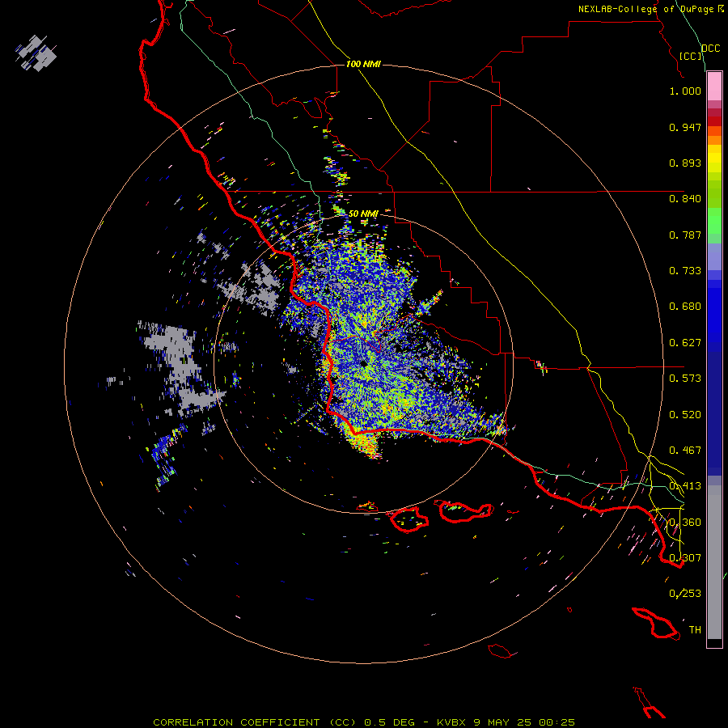This screenshot has height=728, width=728.
Task: Click the 0.307 value on the color scale
Action: click(685, 558)
